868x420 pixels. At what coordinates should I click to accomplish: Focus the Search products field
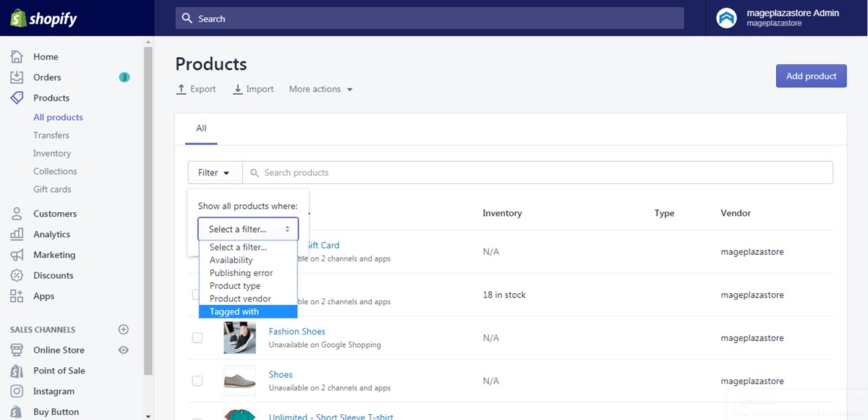(537, 172)
